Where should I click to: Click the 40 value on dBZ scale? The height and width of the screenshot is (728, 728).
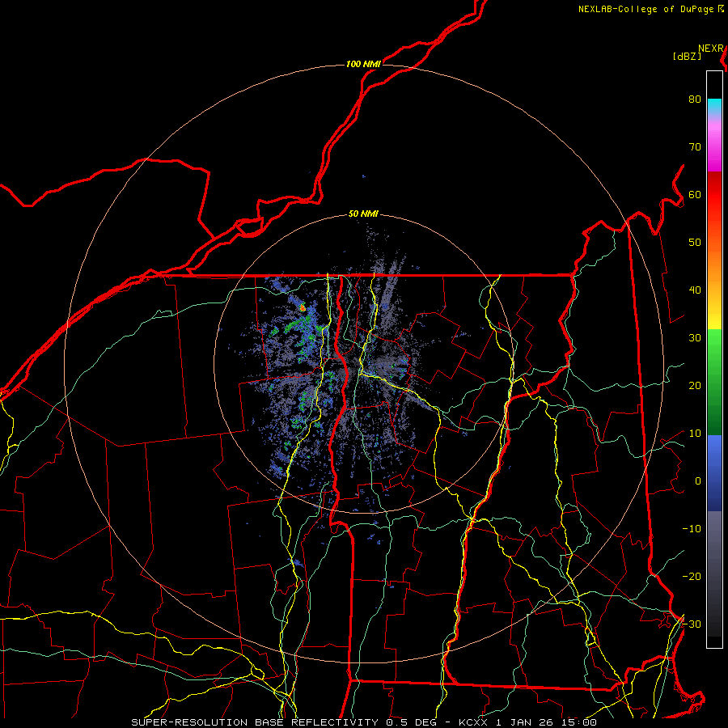695,290
